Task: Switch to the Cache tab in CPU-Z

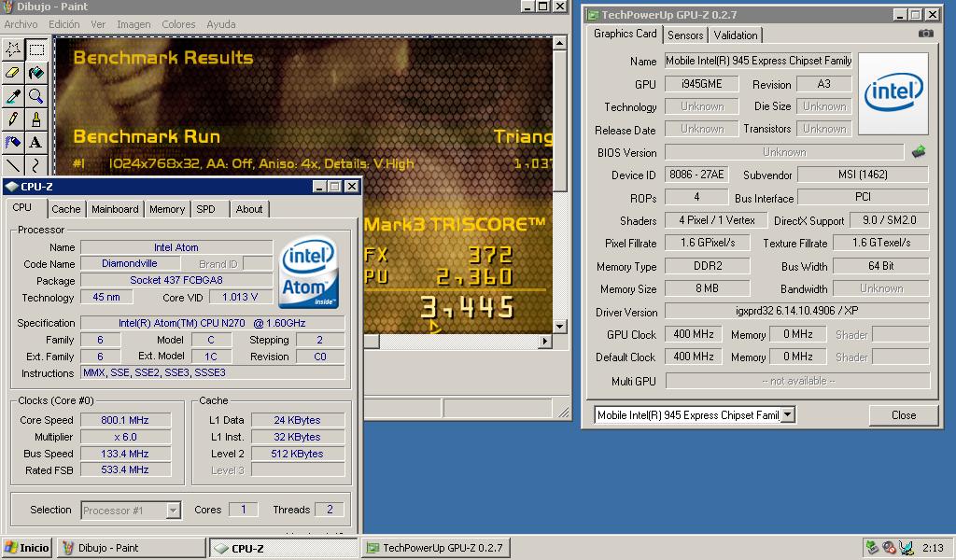Action: pos(66,209)
